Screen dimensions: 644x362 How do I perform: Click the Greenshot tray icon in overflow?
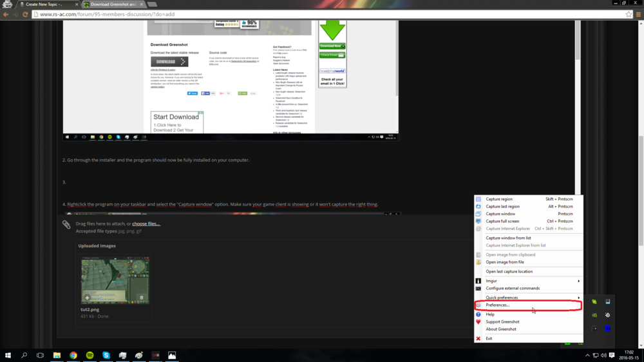tap(594, 301)
